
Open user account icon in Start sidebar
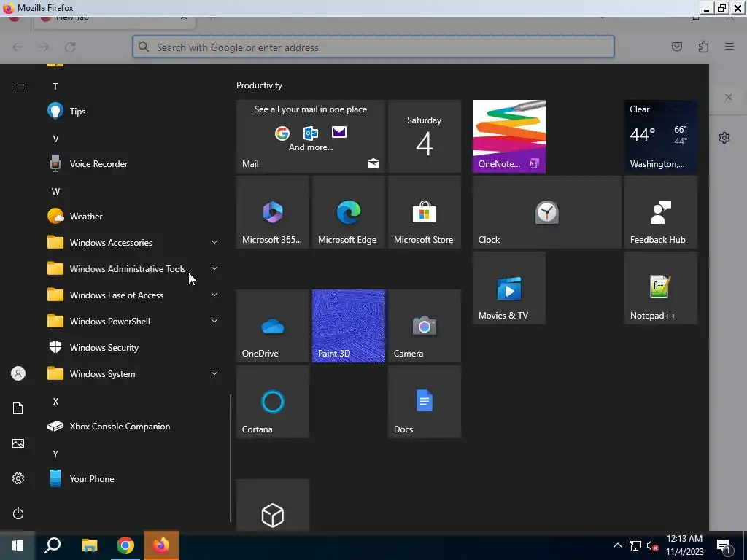coord(18,373)
